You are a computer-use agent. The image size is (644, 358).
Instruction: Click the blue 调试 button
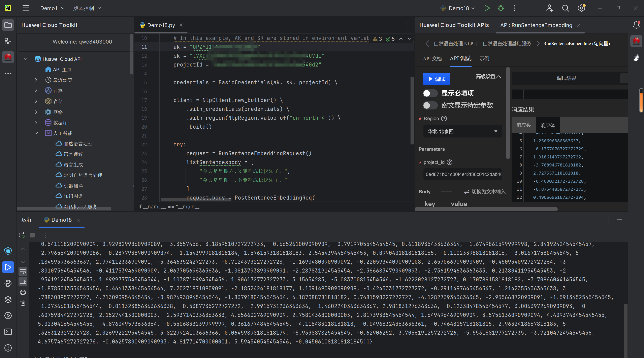click(x=436, y=79)
